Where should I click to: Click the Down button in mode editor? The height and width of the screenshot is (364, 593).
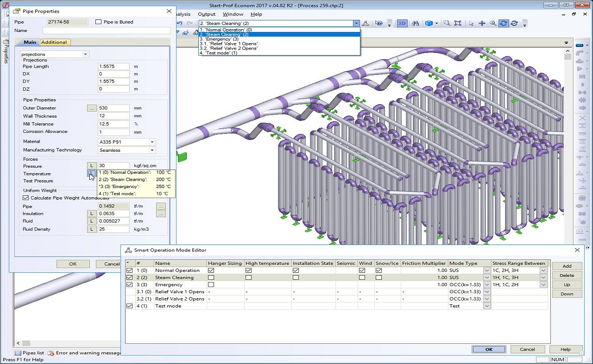[567, 294]
